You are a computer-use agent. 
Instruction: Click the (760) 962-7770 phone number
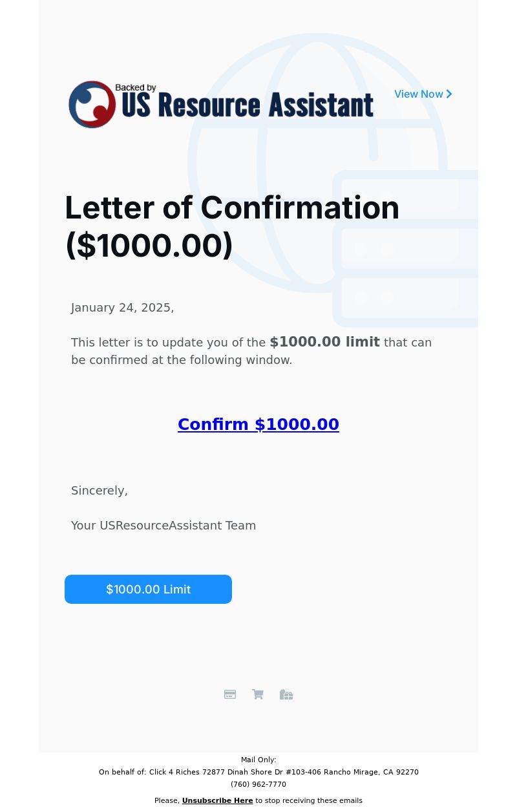tap(258, 784)
